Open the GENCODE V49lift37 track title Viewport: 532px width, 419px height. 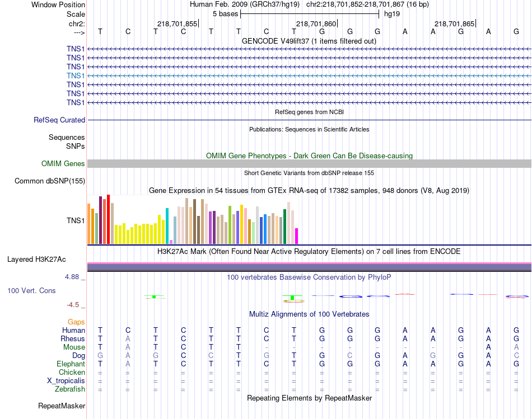[x=309, y=41]
